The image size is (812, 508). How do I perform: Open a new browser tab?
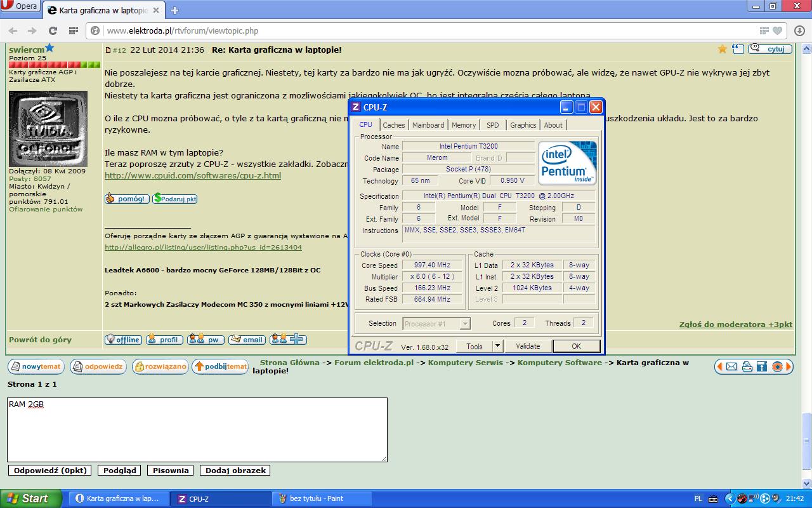(x=174, y=10)
